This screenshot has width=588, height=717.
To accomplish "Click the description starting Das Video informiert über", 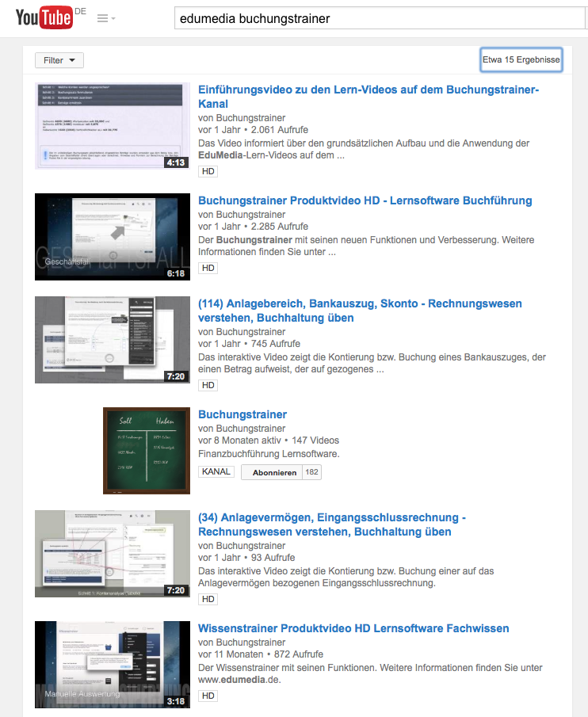I will click(x=364, y=149).
